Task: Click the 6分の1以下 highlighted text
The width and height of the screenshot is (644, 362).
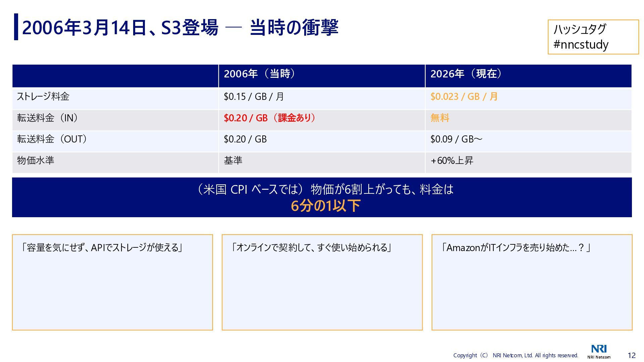Action: [325, 206]
